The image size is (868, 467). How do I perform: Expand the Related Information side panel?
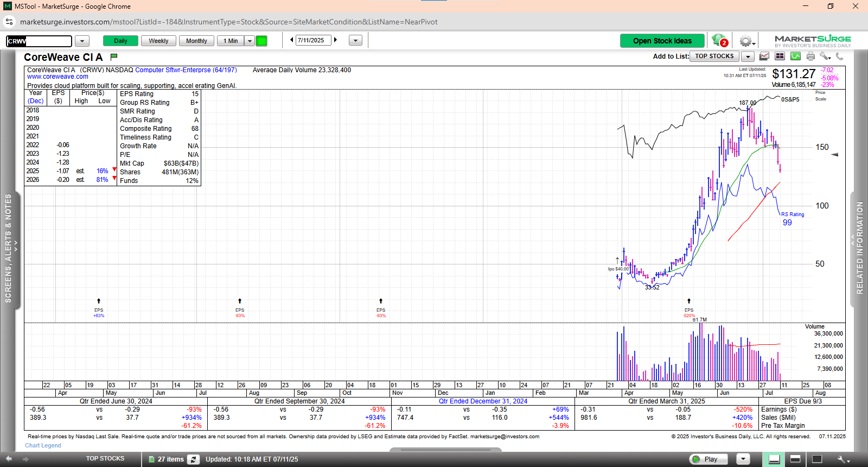[859, 248]
